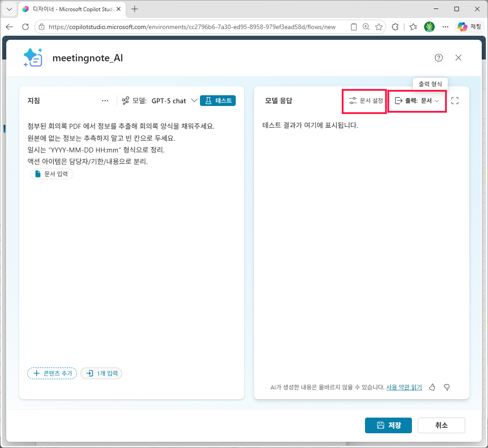Click the line 액션 아이템은 담당자/기한/내용으로 분리
Image resolution: width=488 pixels, height=448 pixels.
88,161
